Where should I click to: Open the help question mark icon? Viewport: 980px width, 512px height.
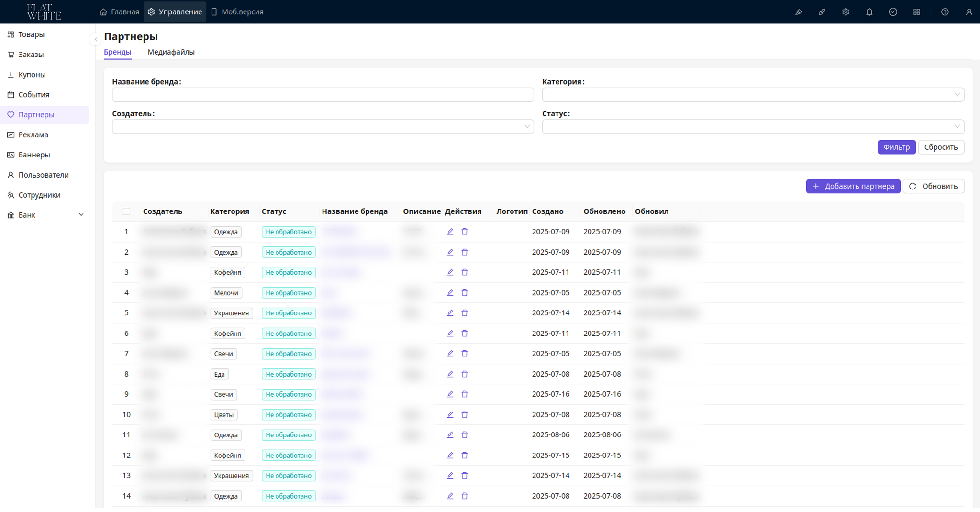(945, 12)
